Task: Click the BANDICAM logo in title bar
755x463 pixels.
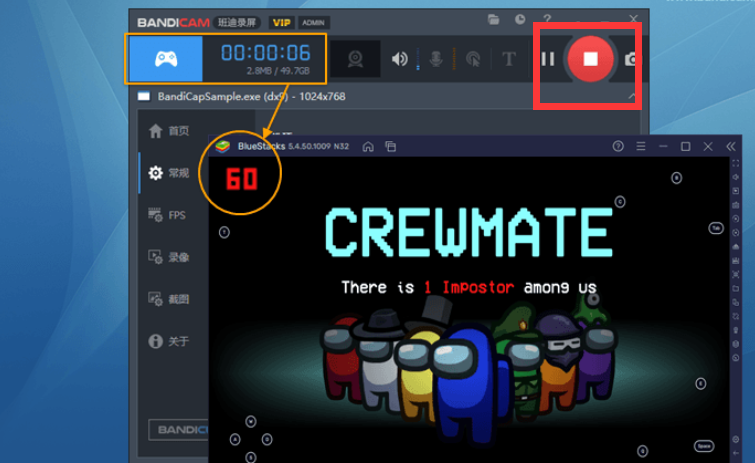Action: tap(173, 23)
